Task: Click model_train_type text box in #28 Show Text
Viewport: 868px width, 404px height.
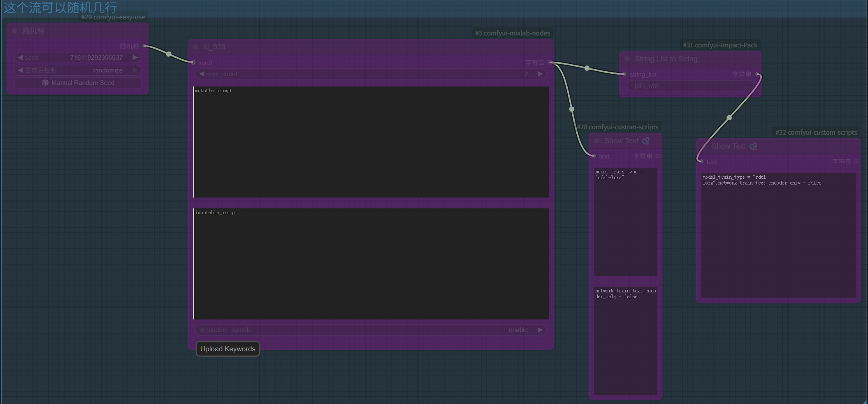Action: pos(625,222)
